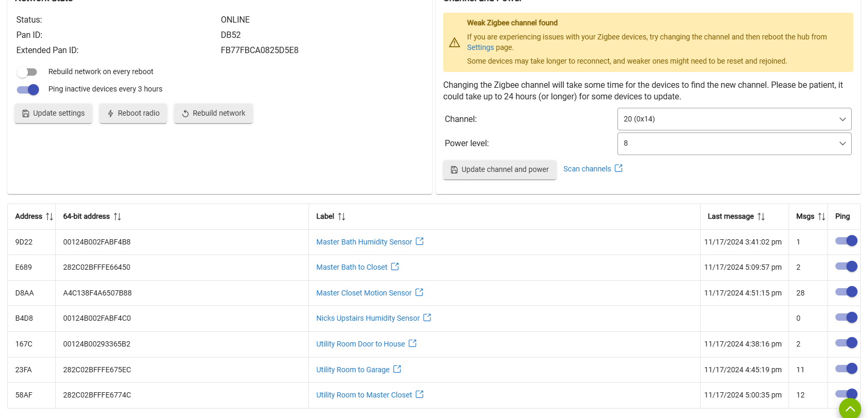Click timestamp 11/17/2024 5:09:57 pm
The width and height of the screenshot is (868, 418).
pos(743,267)
